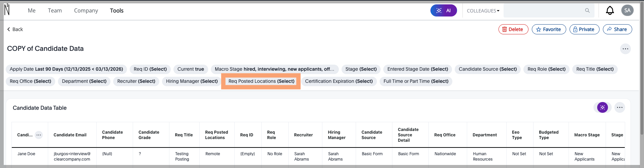Expand the Colleagues search dropdown

pos(483,11)
